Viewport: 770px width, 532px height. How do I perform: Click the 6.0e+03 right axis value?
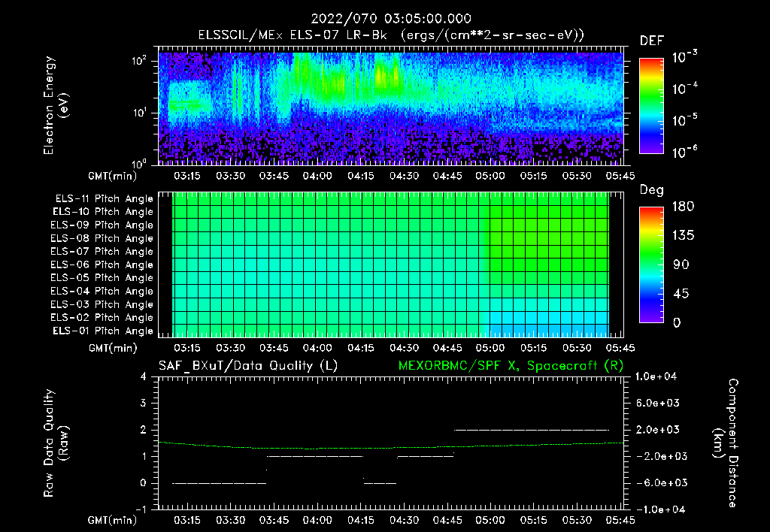pos(659,403)
